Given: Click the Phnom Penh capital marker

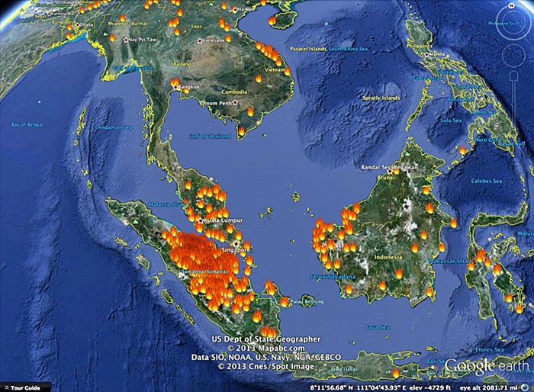Looking at the screenshot, I should pyautogui.click(x=236, y=101).
